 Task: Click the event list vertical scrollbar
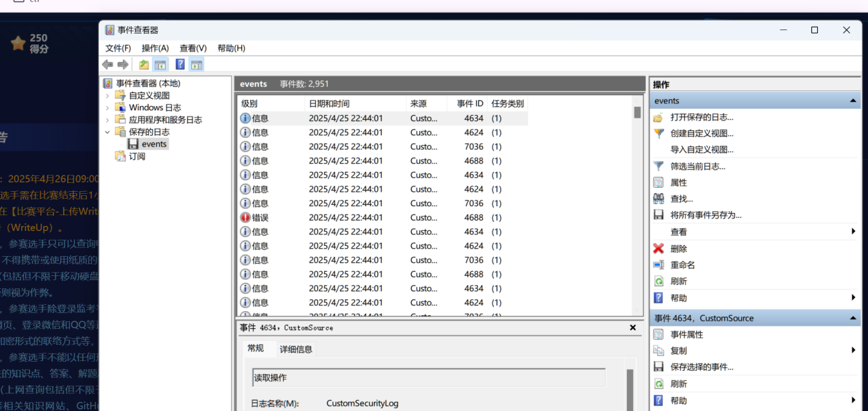[x=637, y=206]
